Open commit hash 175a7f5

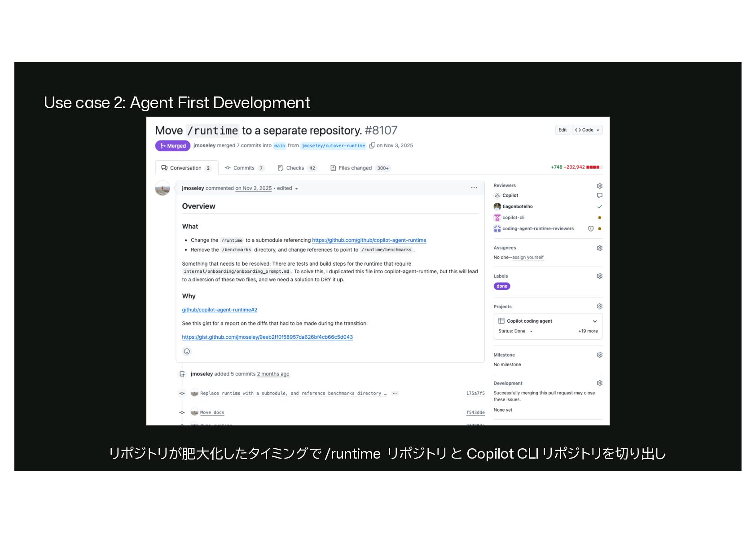click(x=475, y=394)
